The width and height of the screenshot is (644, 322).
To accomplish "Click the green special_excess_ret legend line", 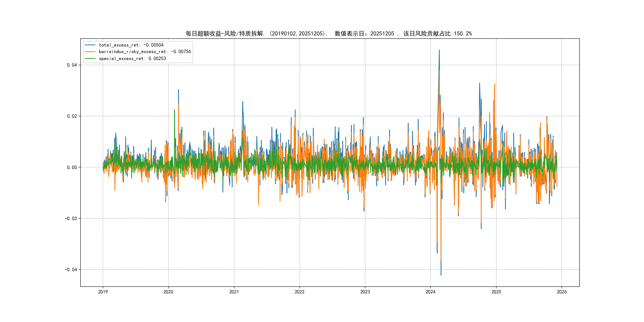I will coord(90,58).
